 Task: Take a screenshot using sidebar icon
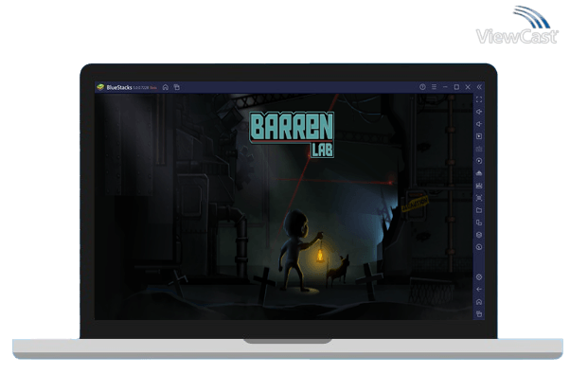479,198
